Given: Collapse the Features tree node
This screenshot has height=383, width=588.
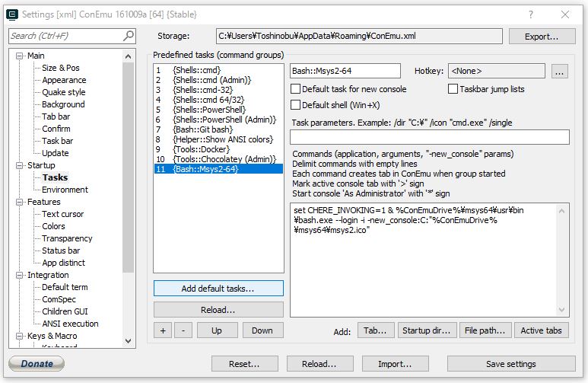Looking at the screenshot, I should [x=19, y=202].
